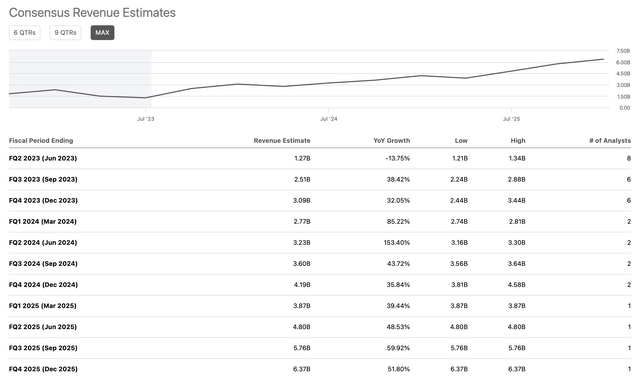Click the 51.80% YoY growth value
This screenshot has width=640, height=381.
point(399,369)
